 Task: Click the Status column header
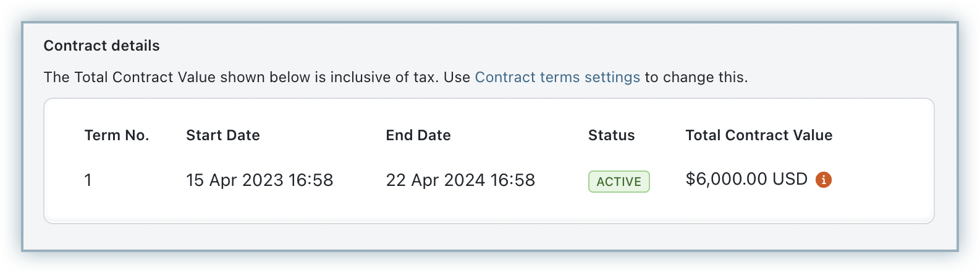tap(611, 135)
